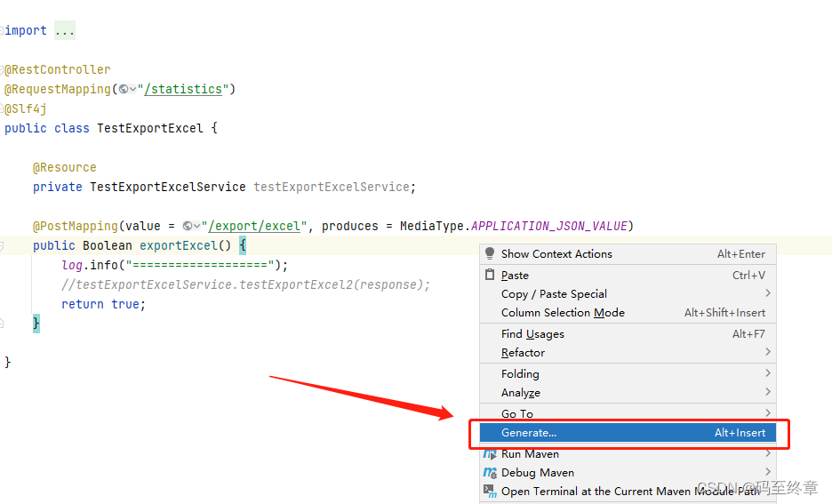
Task: Open the Run Maven entry
Action: (x=628, y=454)
